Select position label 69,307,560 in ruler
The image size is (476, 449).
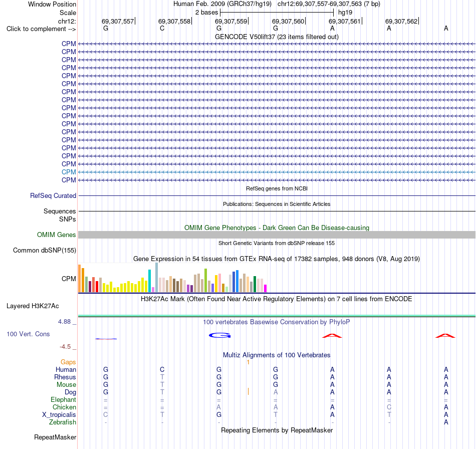tap(288, 21)
